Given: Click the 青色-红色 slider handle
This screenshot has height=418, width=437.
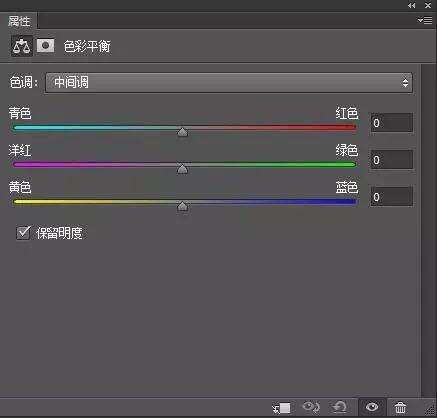Looking at the screenshot, I should click(x=182, y=132).
